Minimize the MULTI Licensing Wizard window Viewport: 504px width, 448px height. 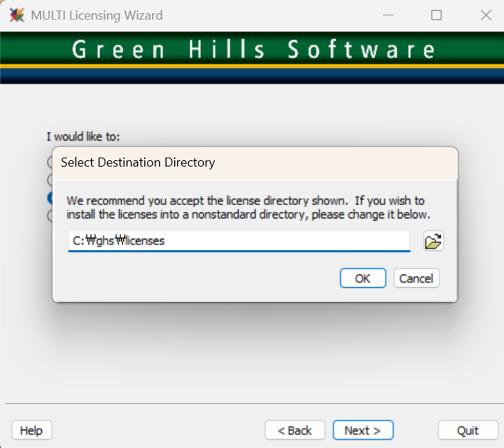pyautogui.click(x=388, y=15)
